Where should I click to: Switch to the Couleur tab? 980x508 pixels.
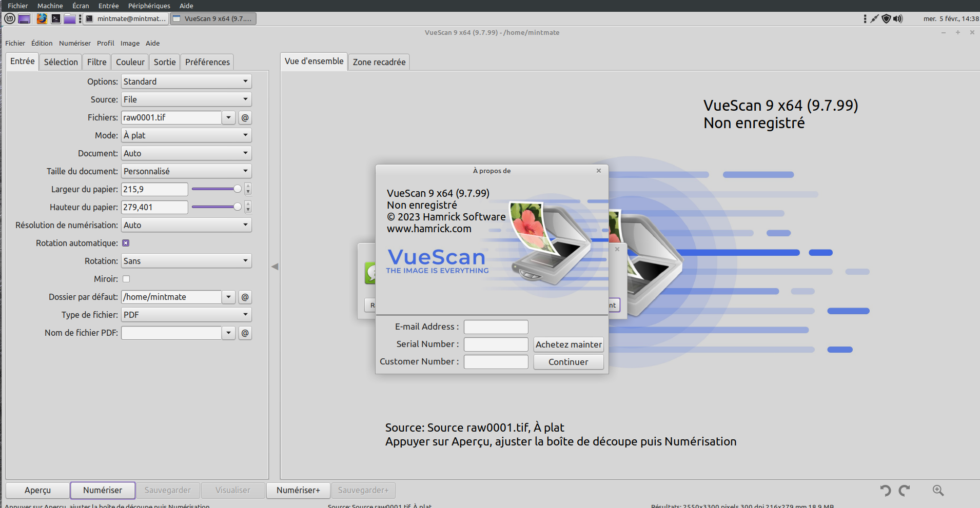pyautogui.click(x=130, y=62)
